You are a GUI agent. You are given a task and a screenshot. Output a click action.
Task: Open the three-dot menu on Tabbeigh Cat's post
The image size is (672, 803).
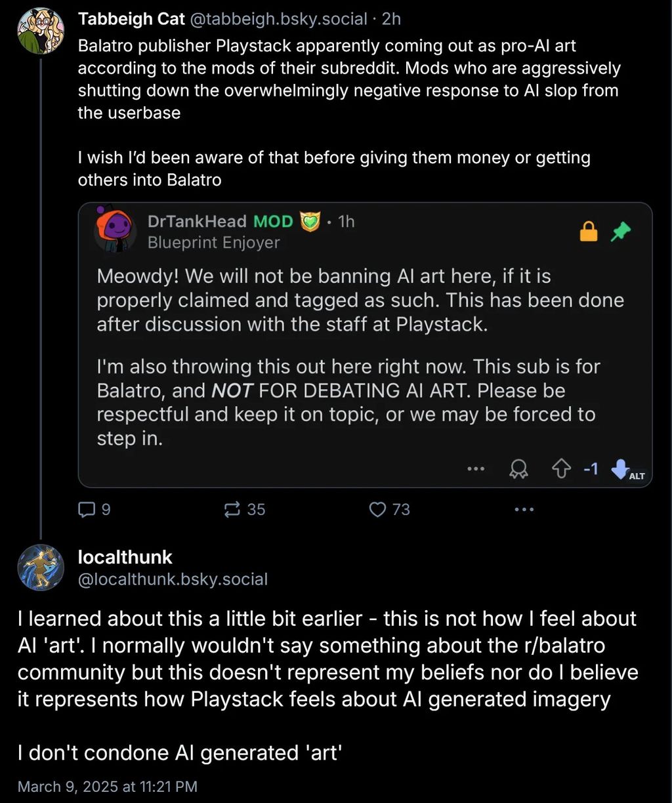coord(523,509)
